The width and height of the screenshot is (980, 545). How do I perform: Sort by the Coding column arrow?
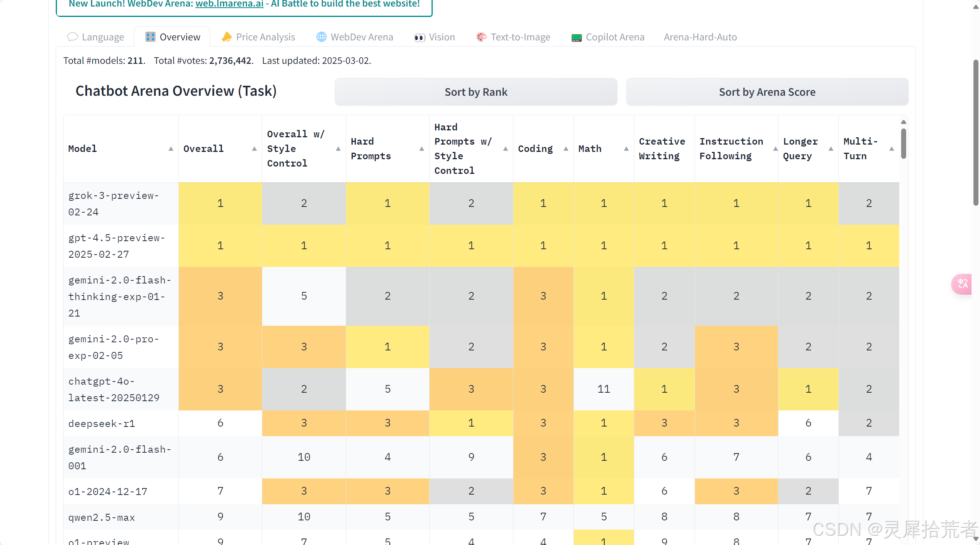pos(566,149)
